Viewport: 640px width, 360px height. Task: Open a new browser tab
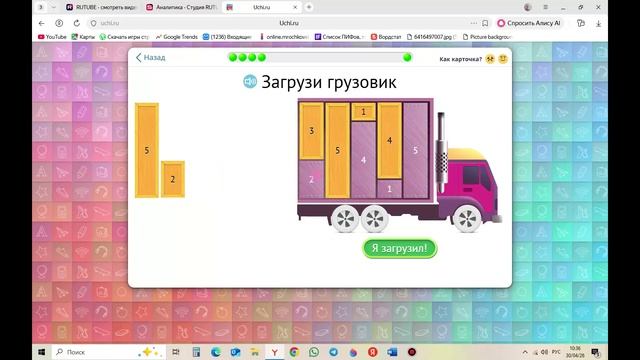point(309,7)
